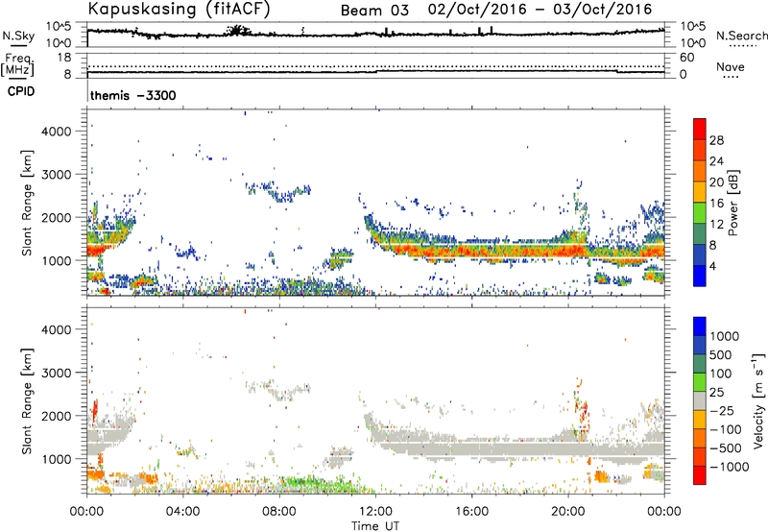This screenshot has height=532, width=768.
Task: Click the "2000" tick of the power panel
Action: pyautogui.click(x=57, y=217)
